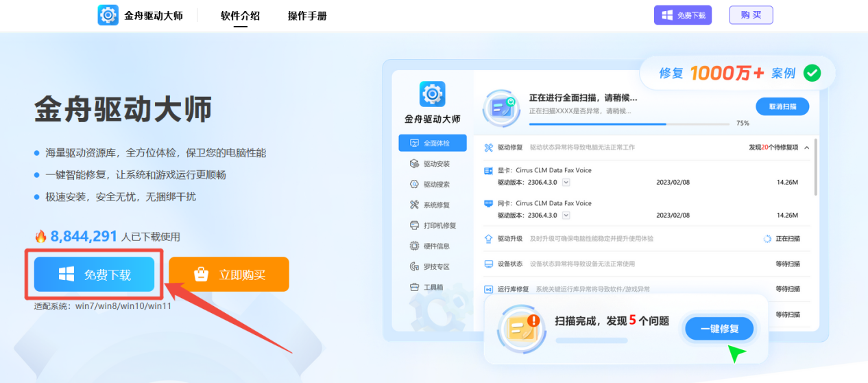Image resolution: width=868 pixels, height=383 pixels.
Task: Click the 金舟驱动大师 logo icon in header
Action: 108,15
